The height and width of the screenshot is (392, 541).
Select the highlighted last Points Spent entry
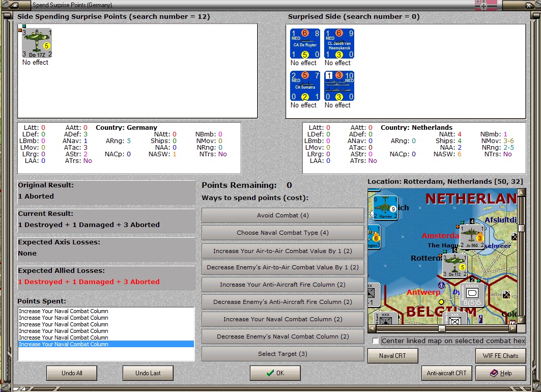tap(106, 344)
